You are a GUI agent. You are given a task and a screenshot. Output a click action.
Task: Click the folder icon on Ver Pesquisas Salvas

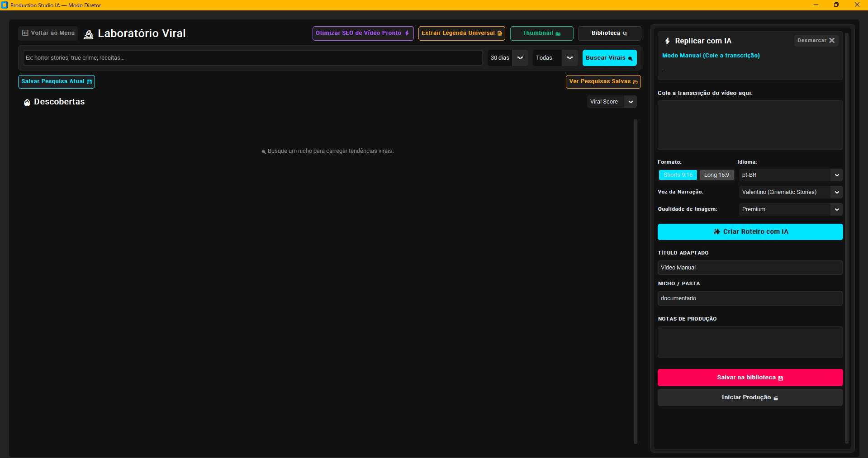tap(635, 82)
